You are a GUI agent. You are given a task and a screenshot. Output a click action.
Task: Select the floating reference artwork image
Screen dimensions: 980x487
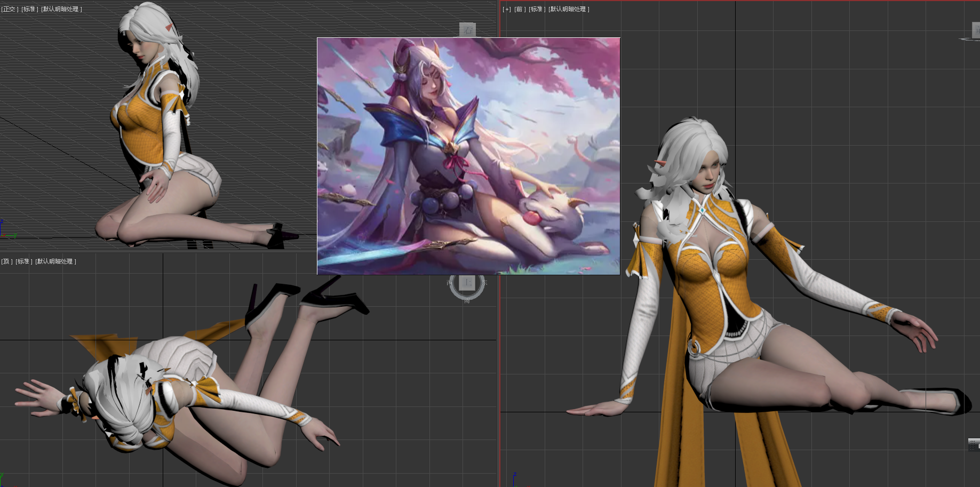pos(468,156)
